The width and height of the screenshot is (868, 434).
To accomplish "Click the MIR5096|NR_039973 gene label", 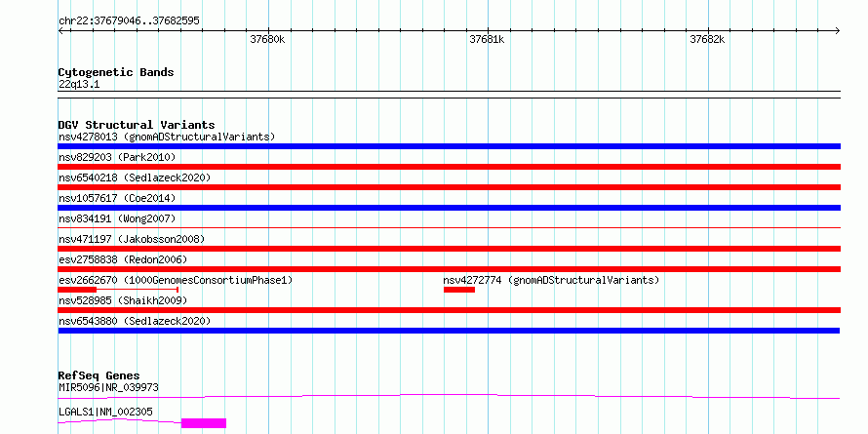I will point(108,387).
